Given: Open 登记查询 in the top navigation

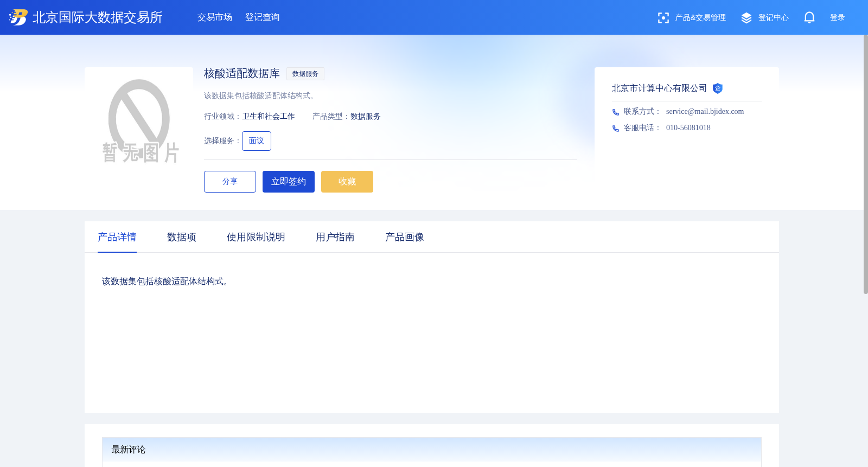Looking at the screenshot, I should 263,17.
